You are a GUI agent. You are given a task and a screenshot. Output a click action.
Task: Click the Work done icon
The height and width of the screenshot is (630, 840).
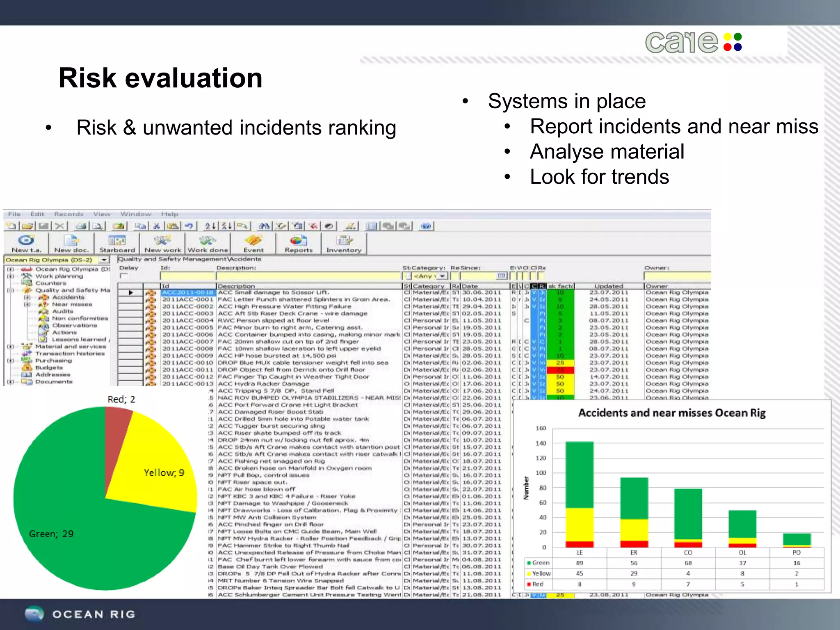click(208, 243)
